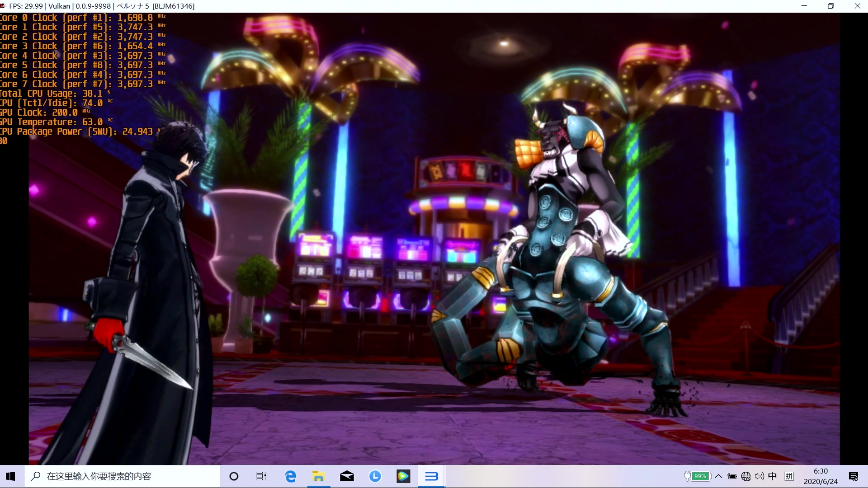Screen dimensions: 868x488
Task: Open the blue clock app icon
Action: pyautogui.click(x=375, y=476)
